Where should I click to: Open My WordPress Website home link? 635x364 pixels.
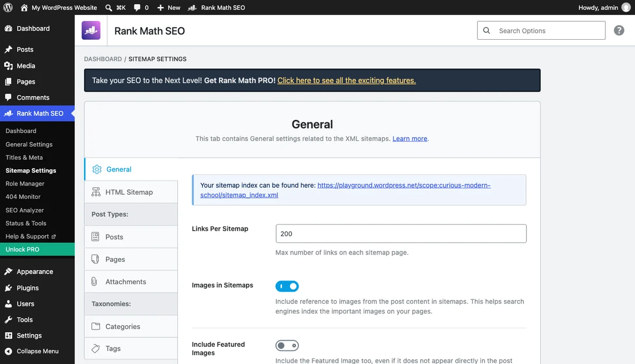click(x=59, y=7)
